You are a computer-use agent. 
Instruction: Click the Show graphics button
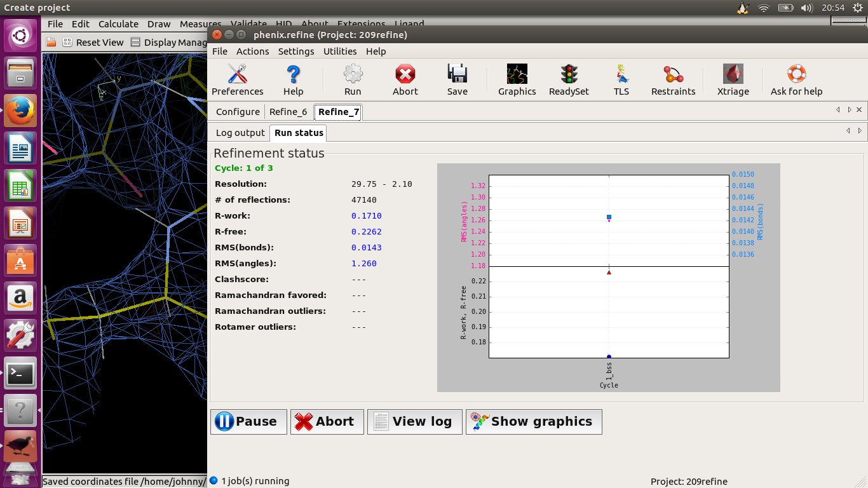coord(533,421)
